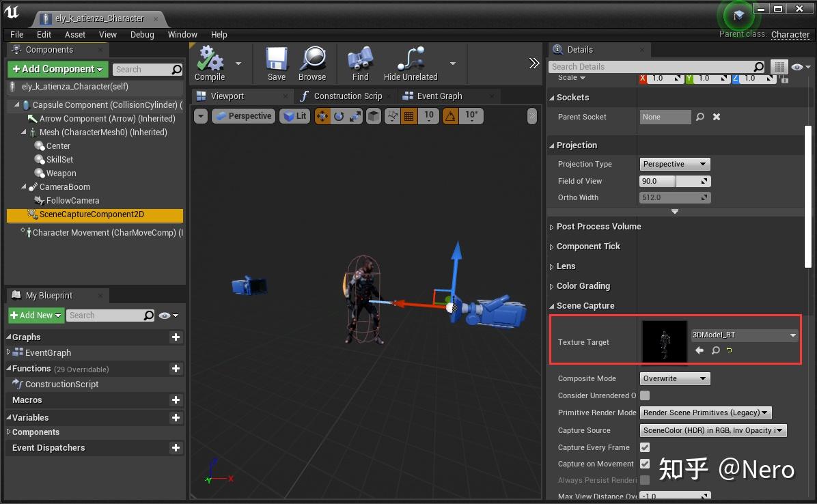Open the Composite Mode dropdown
Image resolution: width=817 pixels, height=504 pixels.
pyautogui.click(x=674, y=378)
